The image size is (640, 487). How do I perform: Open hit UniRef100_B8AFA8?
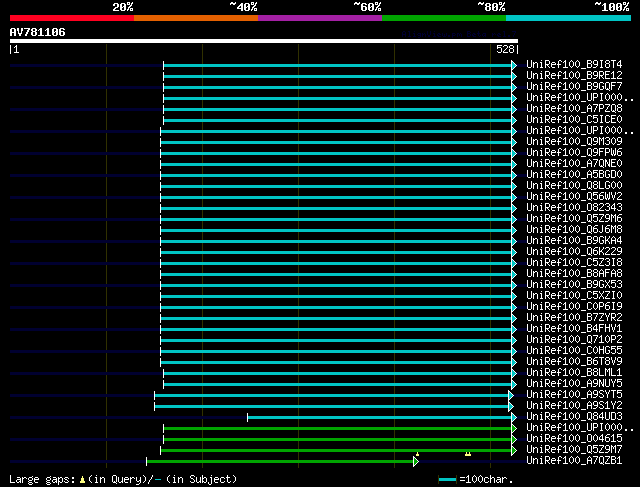(574, 274)
